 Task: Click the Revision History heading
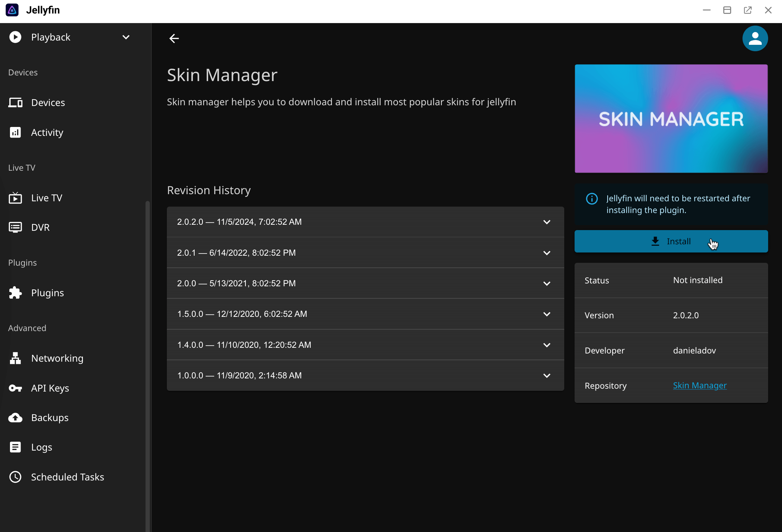[x=209, y=190]
